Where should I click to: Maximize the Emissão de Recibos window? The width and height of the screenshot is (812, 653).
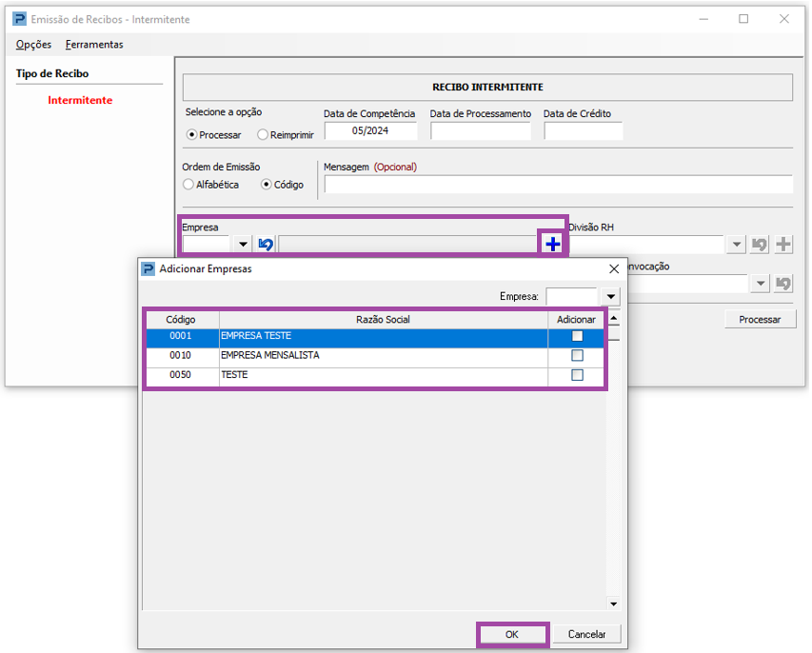[x=743, y=19]
